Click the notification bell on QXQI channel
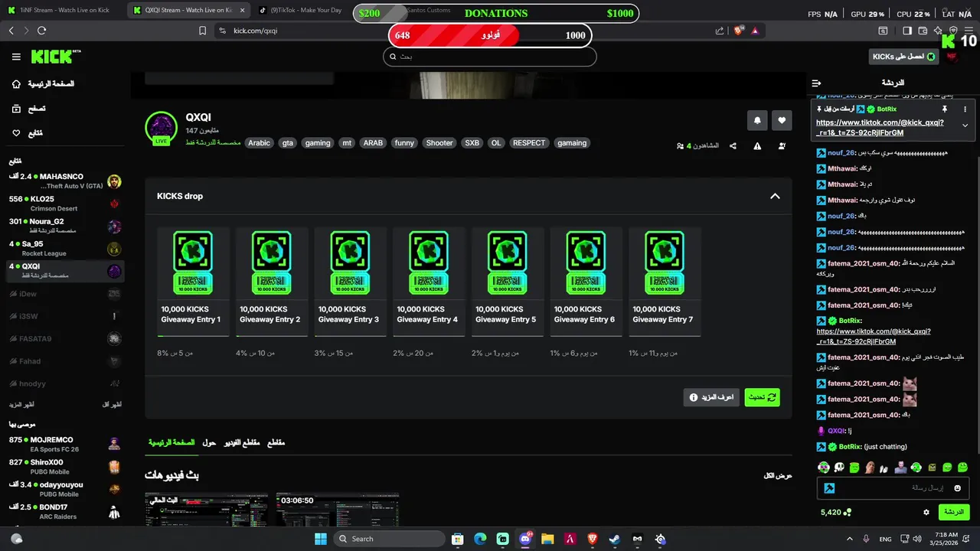This screenshot has width=980, height=551. click(x=757, y=120)
